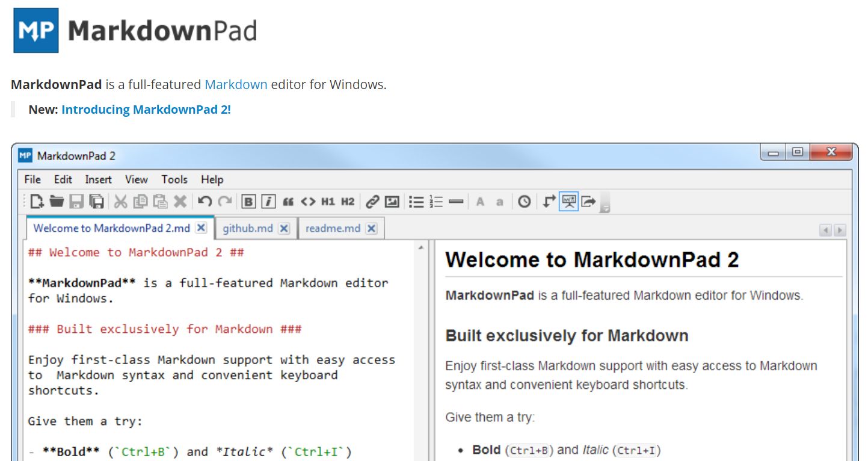Insert image using picture icon
The width and height of the screenshot is (868, 461).
pos(392,202)
